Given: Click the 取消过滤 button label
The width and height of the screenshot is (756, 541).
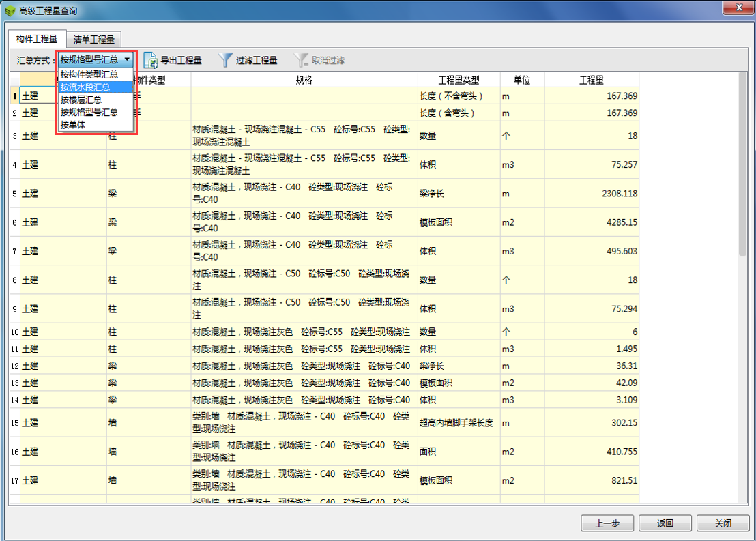Looking at the screenshot, I should pyautogui.click(x=328, y=60).
